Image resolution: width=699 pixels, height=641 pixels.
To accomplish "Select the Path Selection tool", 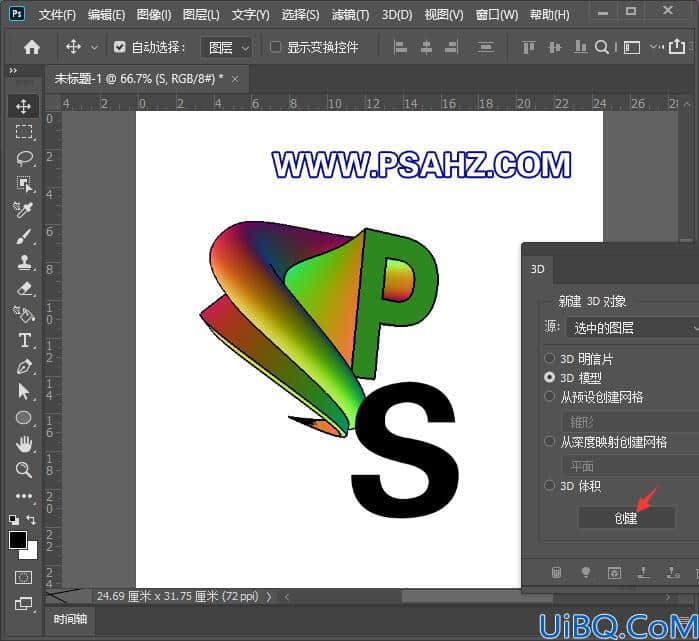I will tap(23, 392).
